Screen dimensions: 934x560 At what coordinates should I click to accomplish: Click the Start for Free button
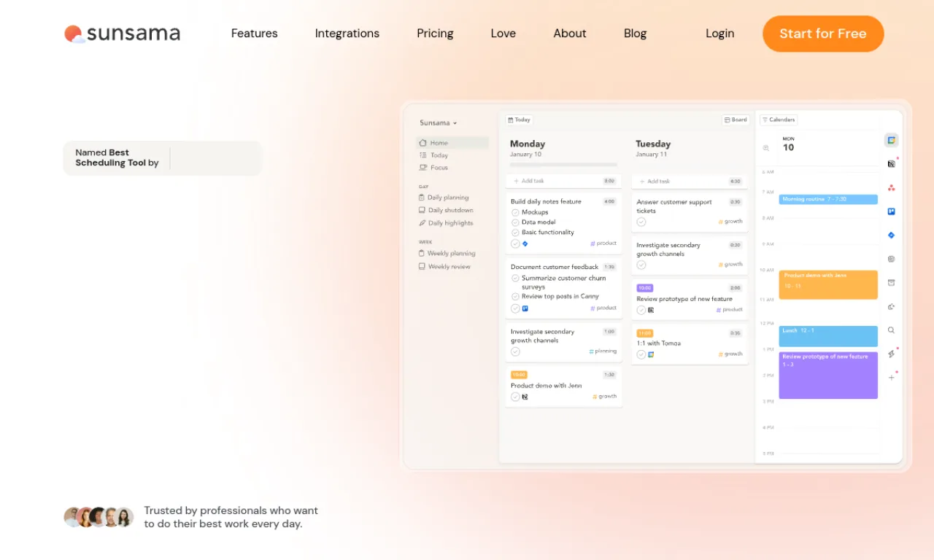pyautogui.click(x=823, y=34)
